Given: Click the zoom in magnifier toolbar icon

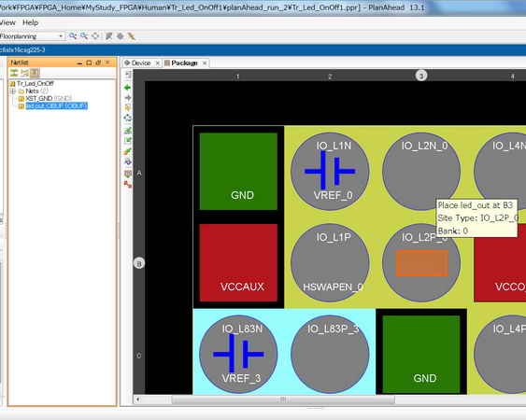Looking at the screenshot, I should (x=73, y=35).
